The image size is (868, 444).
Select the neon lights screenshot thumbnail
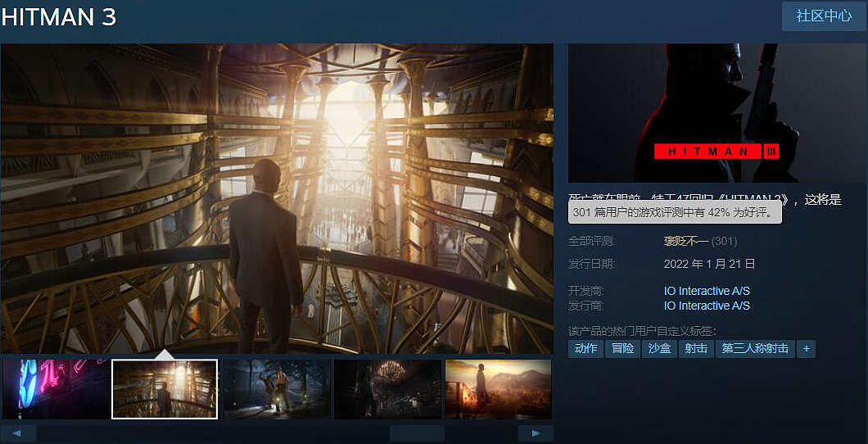(x=57, y=389)
